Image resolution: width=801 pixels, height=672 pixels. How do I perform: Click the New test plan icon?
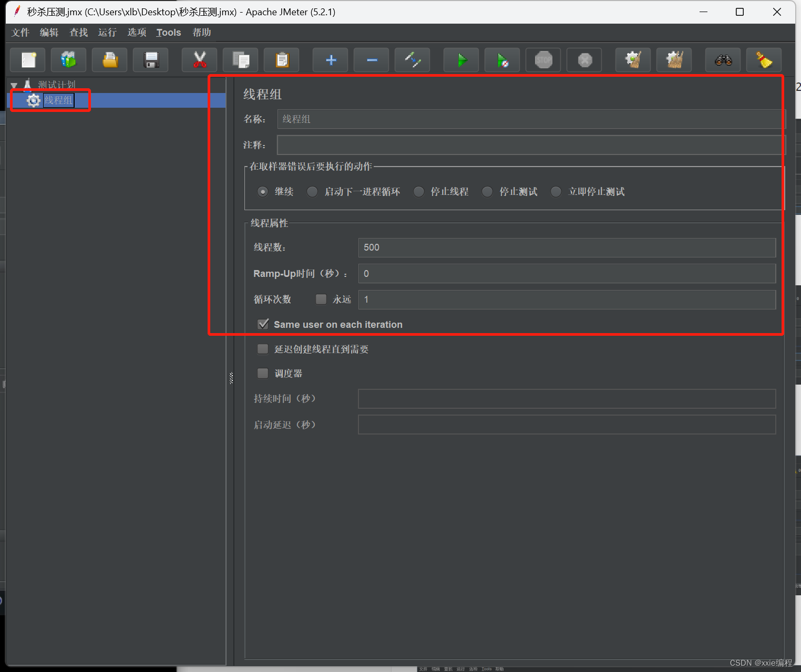pyautogui.click(x=28, y=60)
